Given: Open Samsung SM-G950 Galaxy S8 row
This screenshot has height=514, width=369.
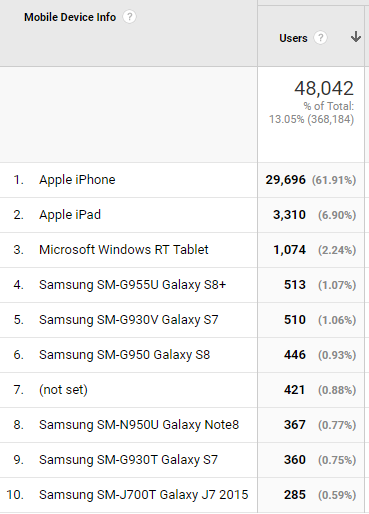Looking at the screenshot, I should (125, 355).
